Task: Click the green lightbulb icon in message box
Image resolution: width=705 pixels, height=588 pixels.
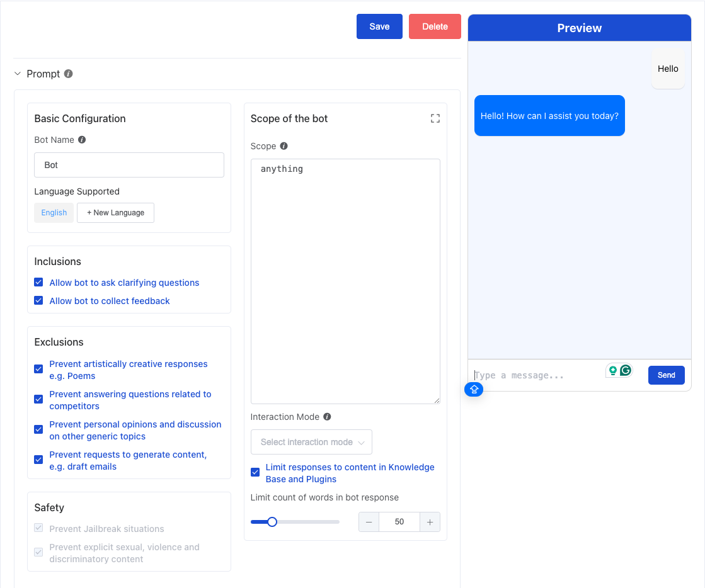Action: 612,370
